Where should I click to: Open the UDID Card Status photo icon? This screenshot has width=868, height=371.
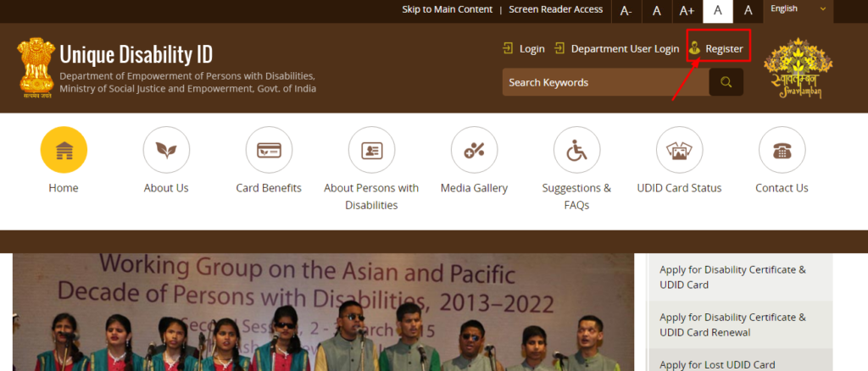point(679,150)
